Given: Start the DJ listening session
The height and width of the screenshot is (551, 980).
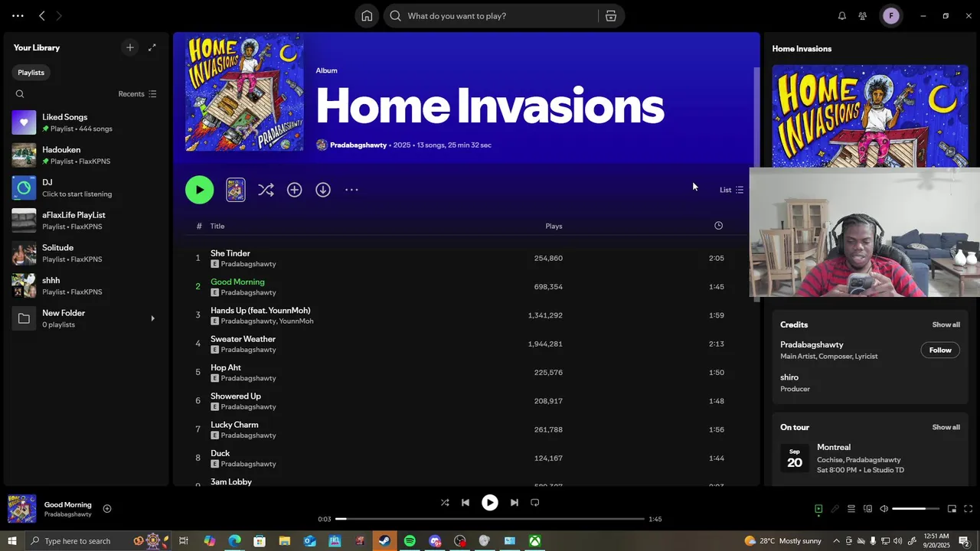Looking at the screenshot, I should tap(86, 187).
